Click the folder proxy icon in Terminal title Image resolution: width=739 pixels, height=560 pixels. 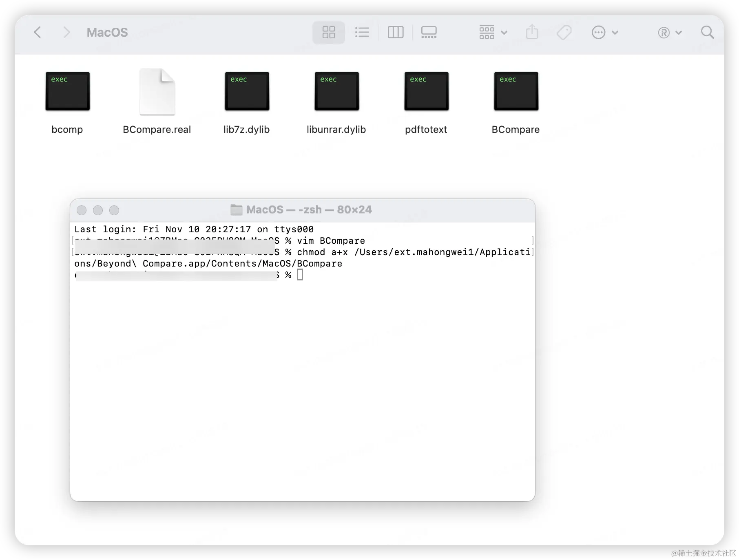236,210
